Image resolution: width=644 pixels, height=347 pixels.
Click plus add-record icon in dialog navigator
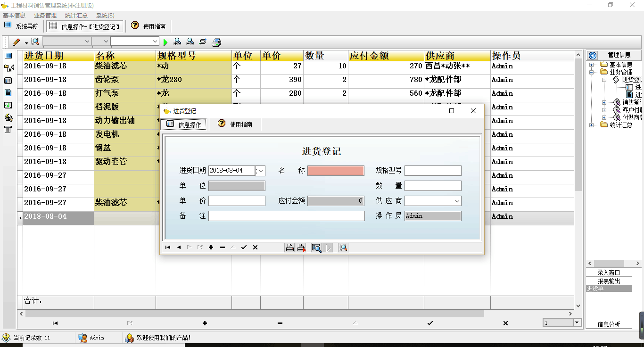211,248
